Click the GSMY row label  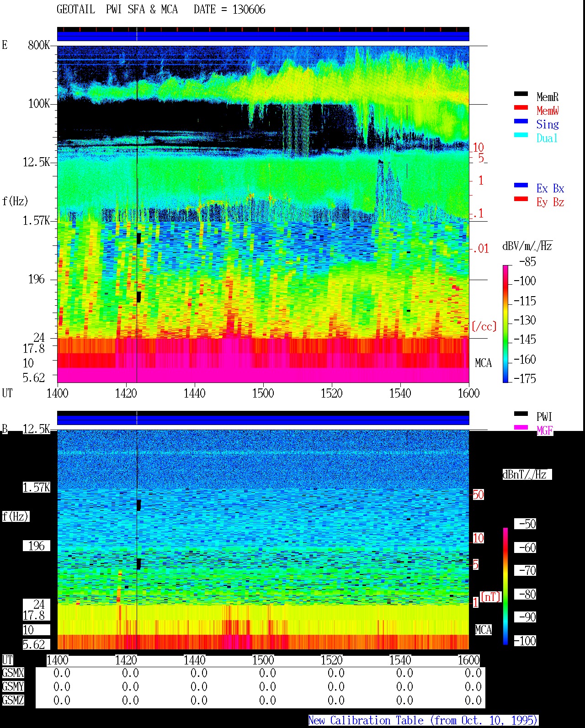[x=13, y=686]
